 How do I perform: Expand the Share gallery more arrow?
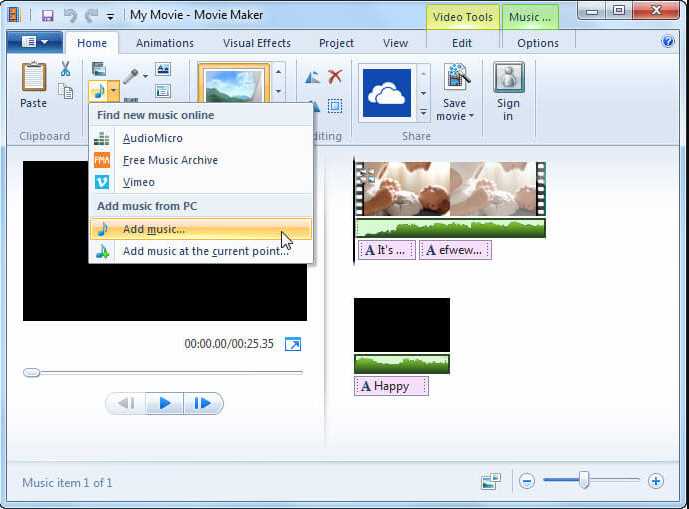coord(423,113)
